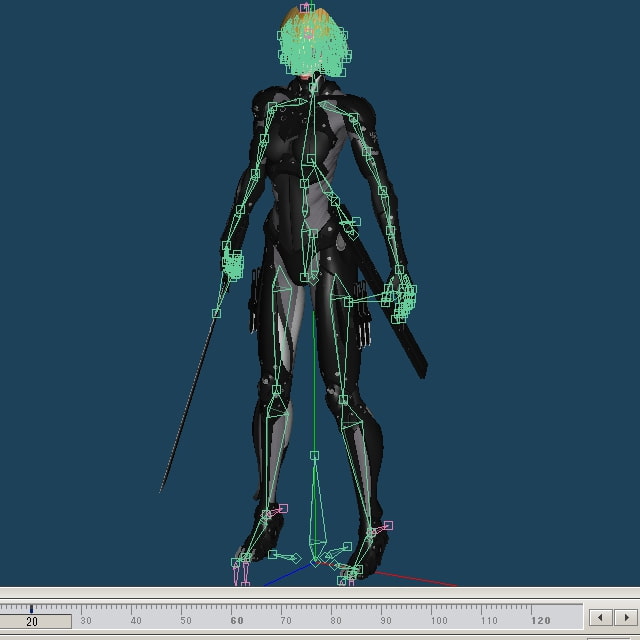640x640 pixels.
Task: Pick the knee bone handle on the right-side leg
Action: click(343, 400)
